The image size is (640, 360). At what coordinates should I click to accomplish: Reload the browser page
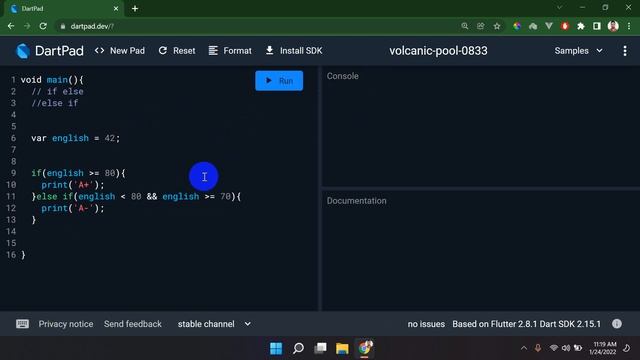click(43, 26)
